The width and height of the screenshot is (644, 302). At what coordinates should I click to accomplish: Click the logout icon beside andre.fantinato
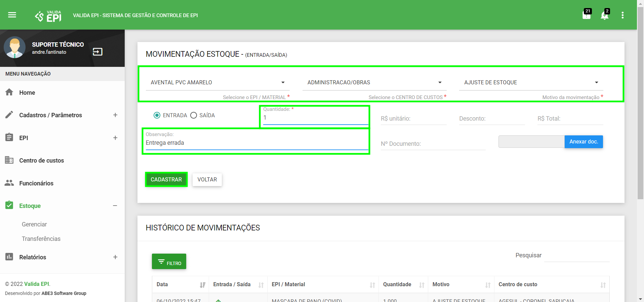[x=97, y=52]
